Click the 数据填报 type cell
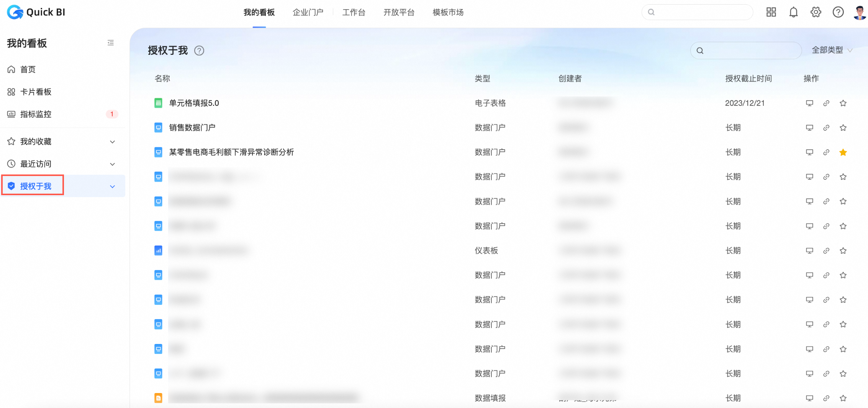 (x=490, y=398)
